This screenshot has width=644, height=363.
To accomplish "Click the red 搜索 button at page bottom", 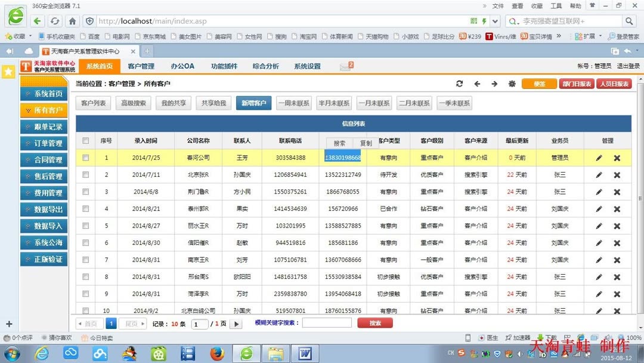I will click(374, 322).
